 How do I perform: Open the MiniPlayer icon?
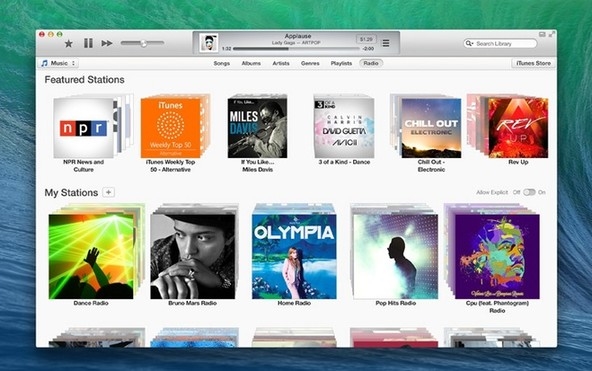(x=542, y=34)
